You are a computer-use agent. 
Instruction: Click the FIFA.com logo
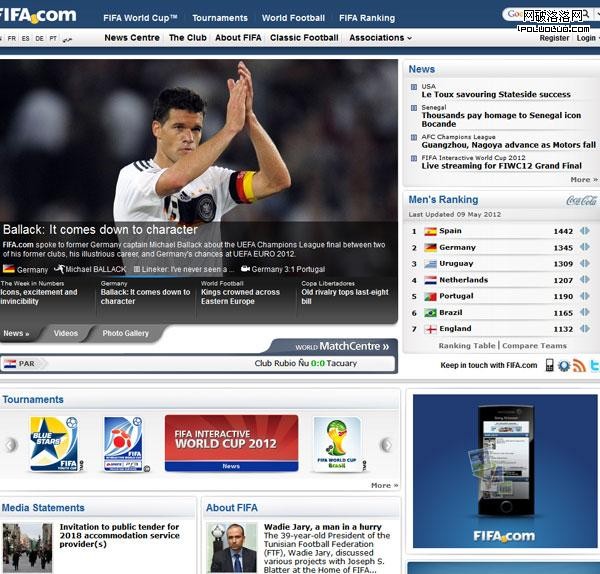pos(38,15)
